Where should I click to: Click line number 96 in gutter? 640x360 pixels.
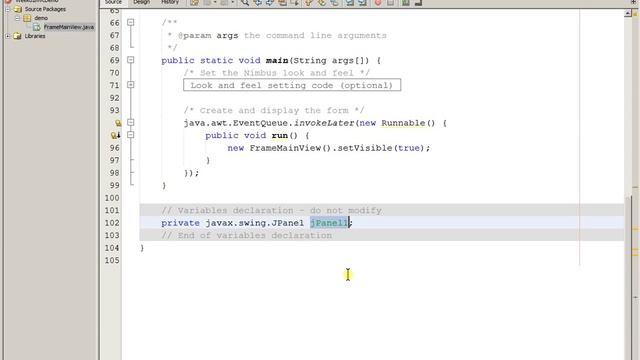115,148
